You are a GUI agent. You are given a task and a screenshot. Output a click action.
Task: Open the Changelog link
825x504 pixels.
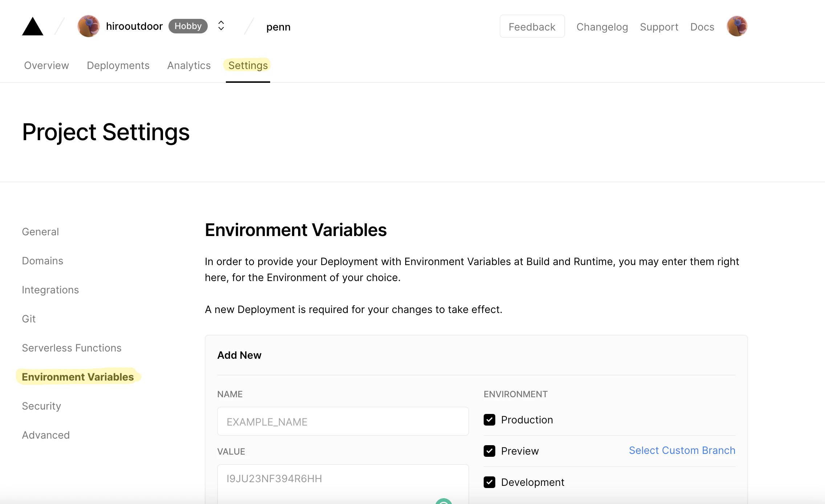[602, 27]
